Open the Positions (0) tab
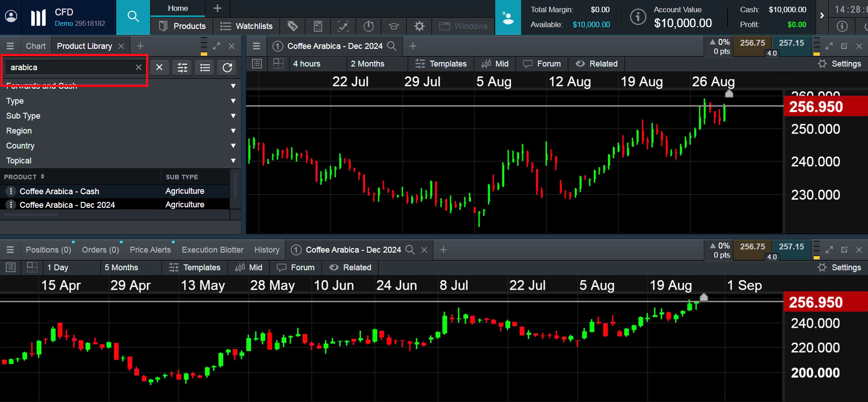Viewport: 868px width, 402px height. coord(48,250)
